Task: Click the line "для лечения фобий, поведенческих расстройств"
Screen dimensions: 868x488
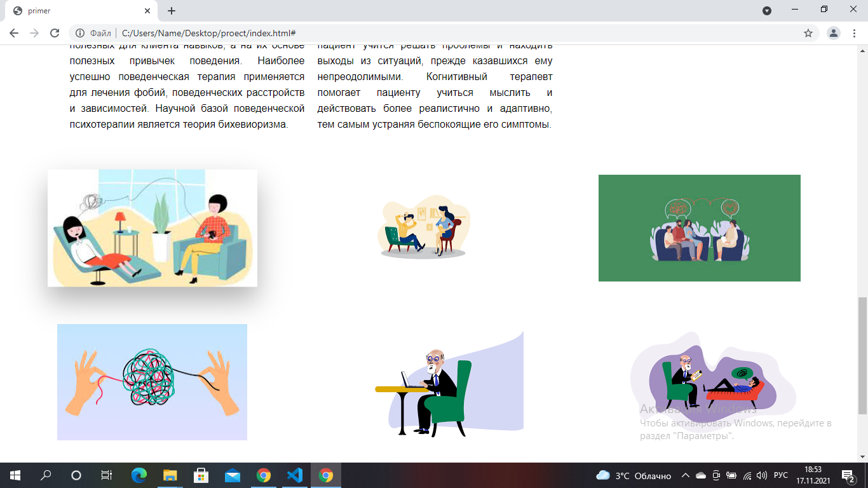Action: coord(187,93)
